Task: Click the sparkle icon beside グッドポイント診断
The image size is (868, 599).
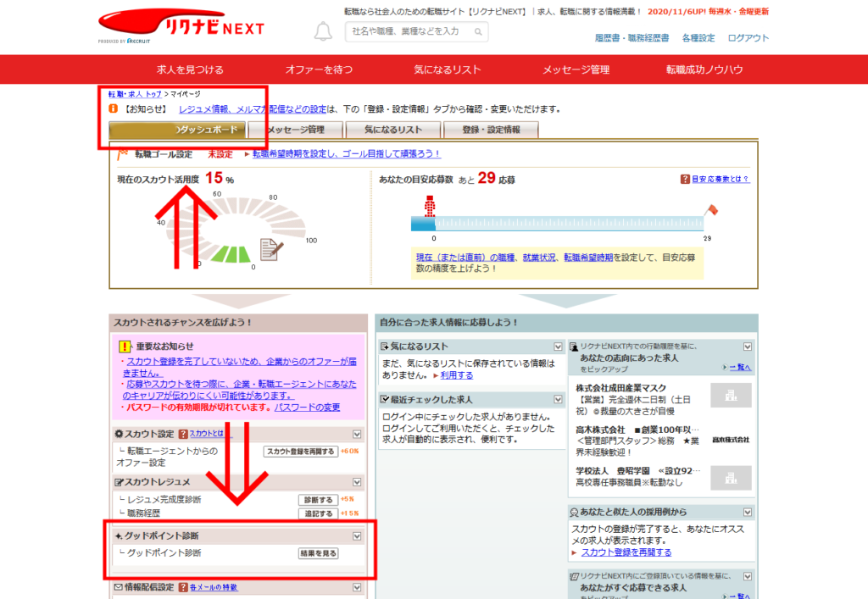Action: 119,536
